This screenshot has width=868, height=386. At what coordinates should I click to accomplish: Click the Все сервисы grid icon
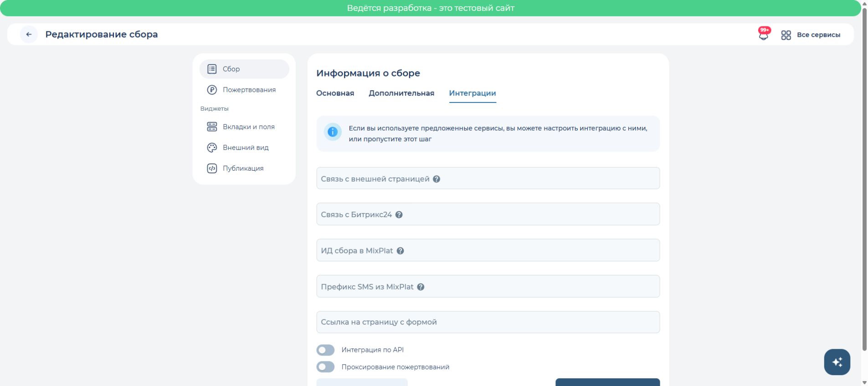click(x=786, y=35)
